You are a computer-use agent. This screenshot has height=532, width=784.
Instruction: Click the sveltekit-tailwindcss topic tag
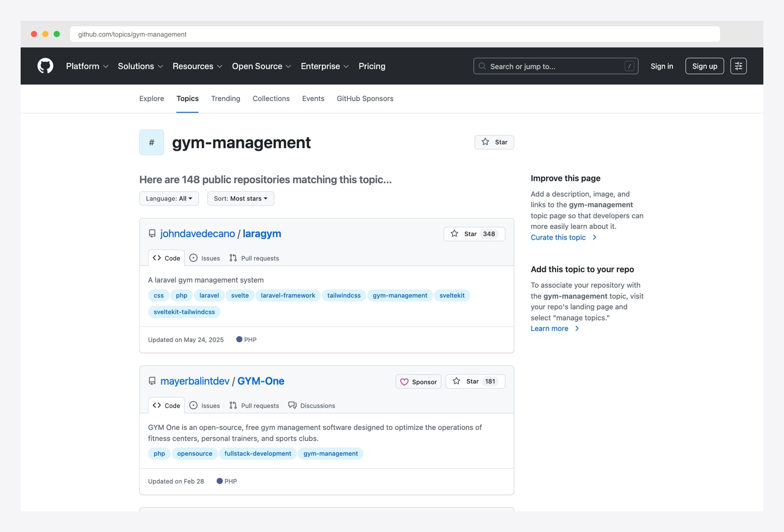pos(184,312)
